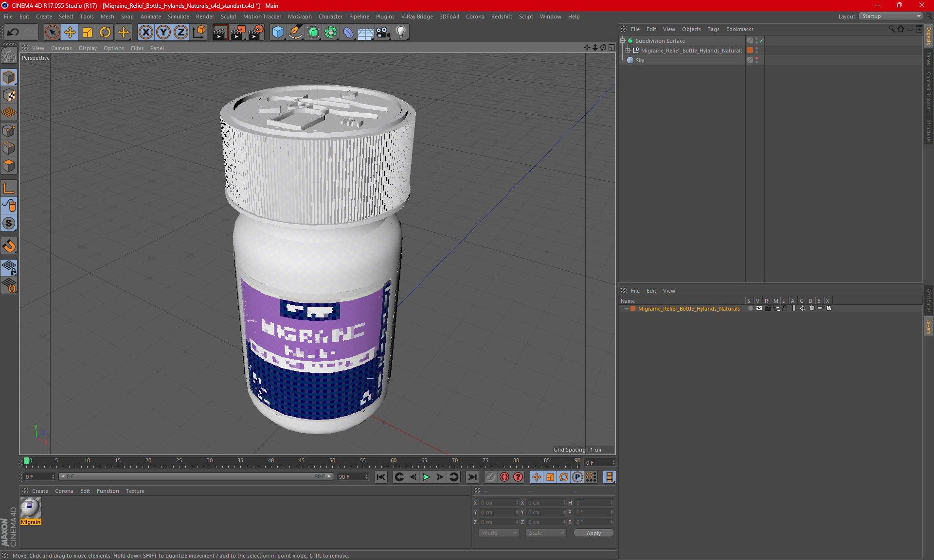Screen dimensions: 934x560
Task: Switch coordinate system icon
Action: pyautogui.click(x=198, y=33)
